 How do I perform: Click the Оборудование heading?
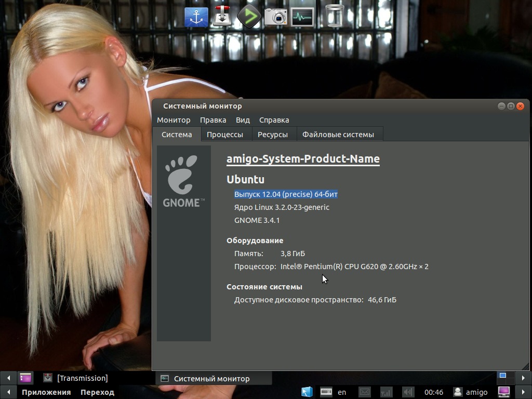point(255,240)
